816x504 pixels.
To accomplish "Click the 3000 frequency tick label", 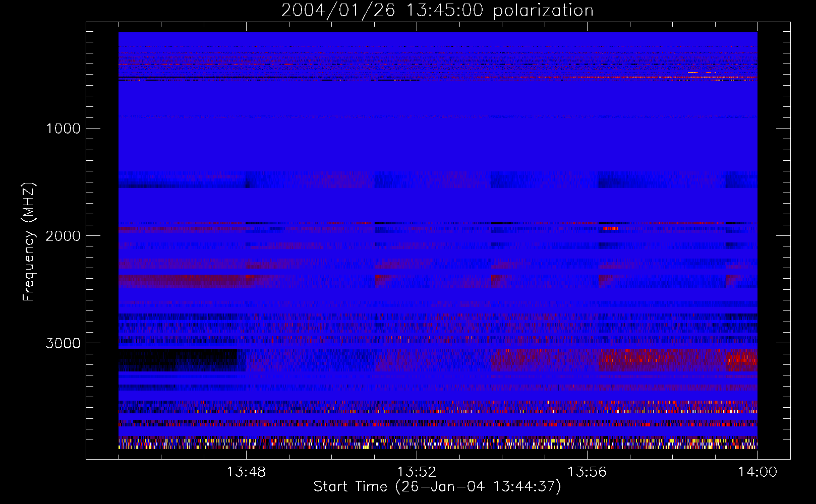I will pos(64,343).
